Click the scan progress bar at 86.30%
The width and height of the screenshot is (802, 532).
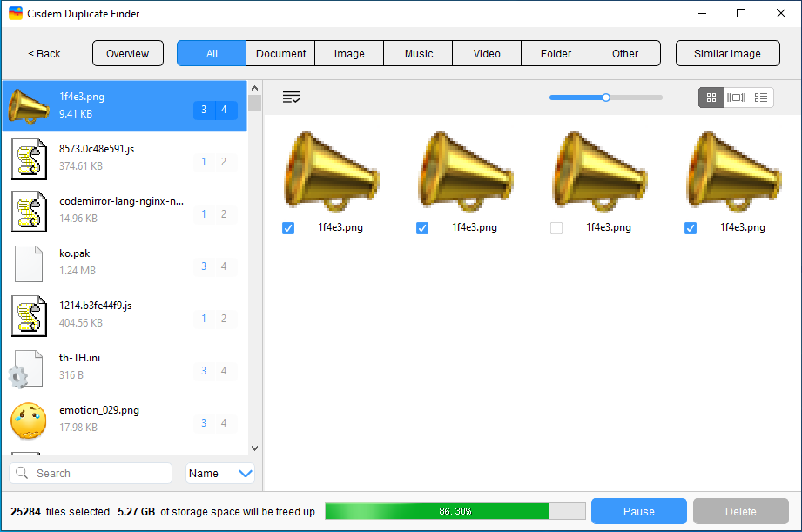tap(455, 511)
